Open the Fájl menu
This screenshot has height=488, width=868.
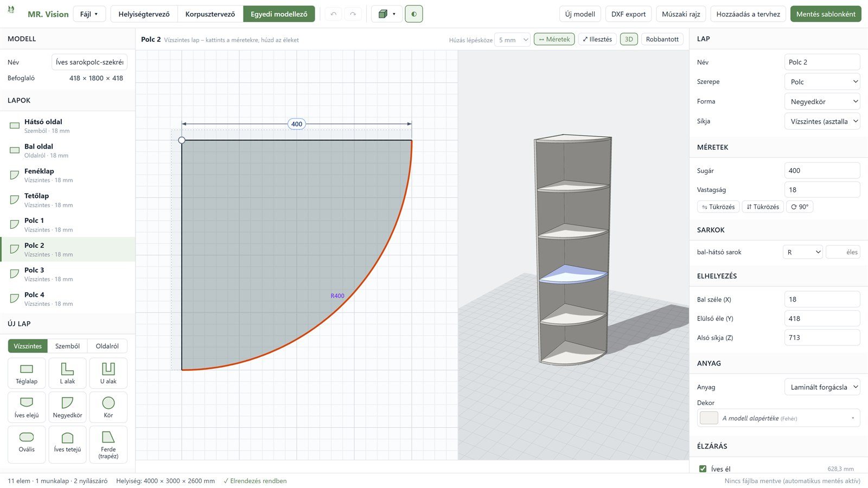click(x=89, y=14)
